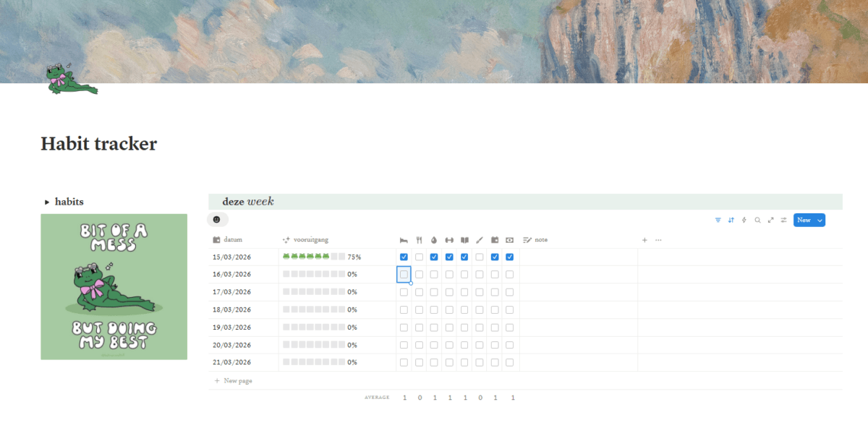Open the dropdown arrow beside New
Image resolution: width=868 pixels, height=436 pixels.
[x=820, y=220]
